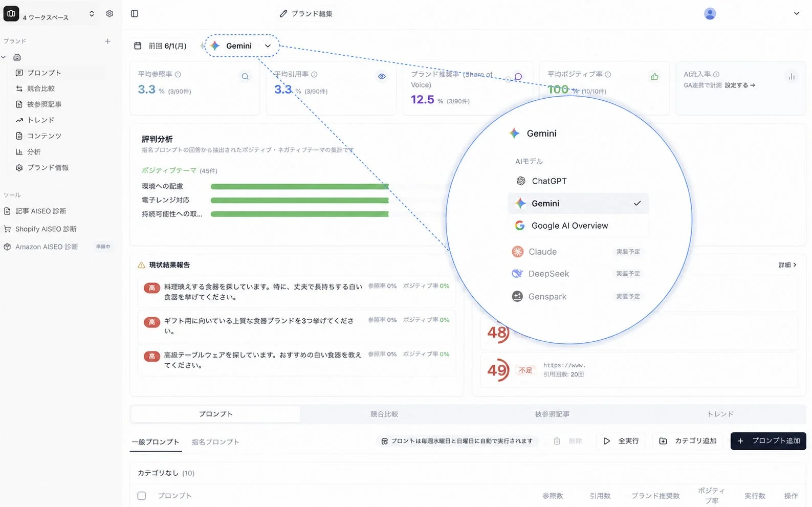This screenshot has width=812, height=507.
Task: Open 分析 in the sidebar
Action: [x=59, y=152]
